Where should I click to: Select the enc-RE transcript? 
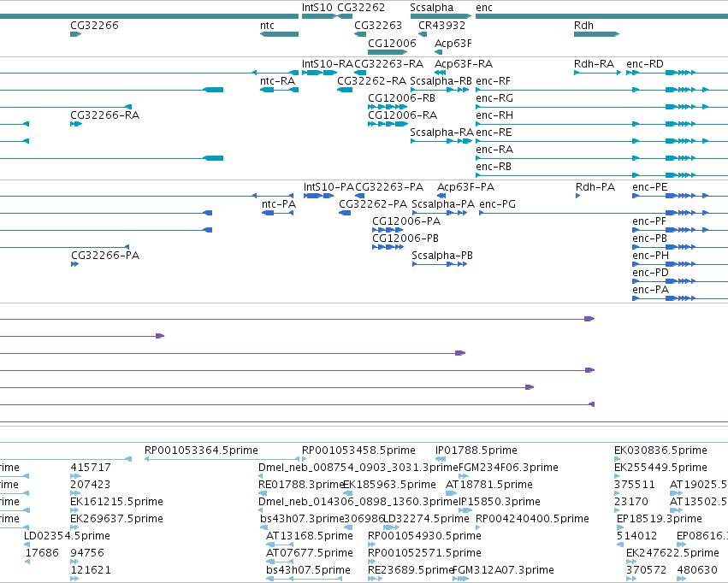tap(601, 141)
